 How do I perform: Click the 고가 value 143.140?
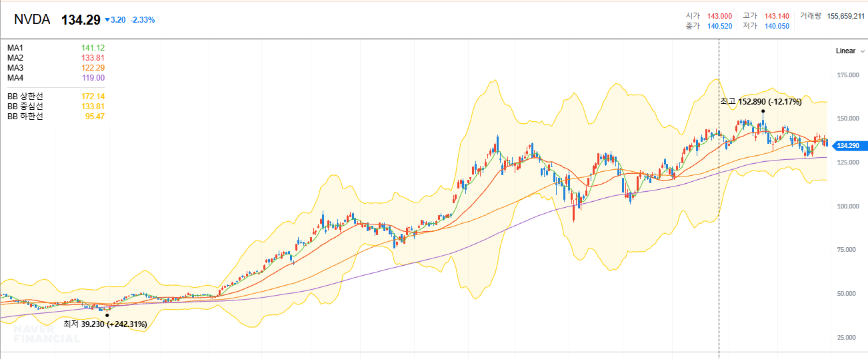pyautogui.click(x=777, y=16)
